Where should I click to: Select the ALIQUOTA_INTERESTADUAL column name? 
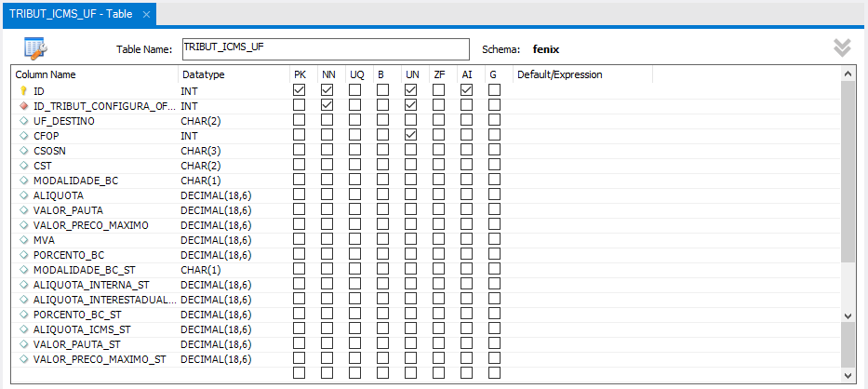click(104, 300)
